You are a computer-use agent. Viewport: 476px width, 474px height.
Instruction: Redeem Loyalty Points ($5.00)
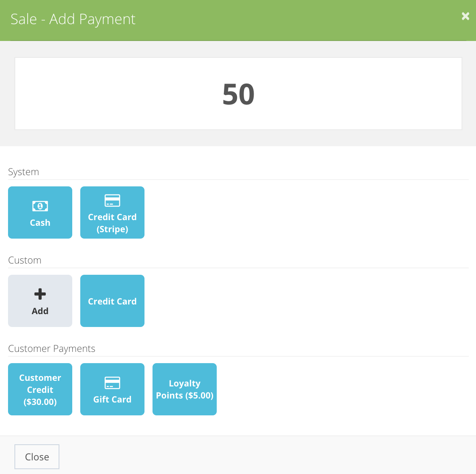point(185,389)
